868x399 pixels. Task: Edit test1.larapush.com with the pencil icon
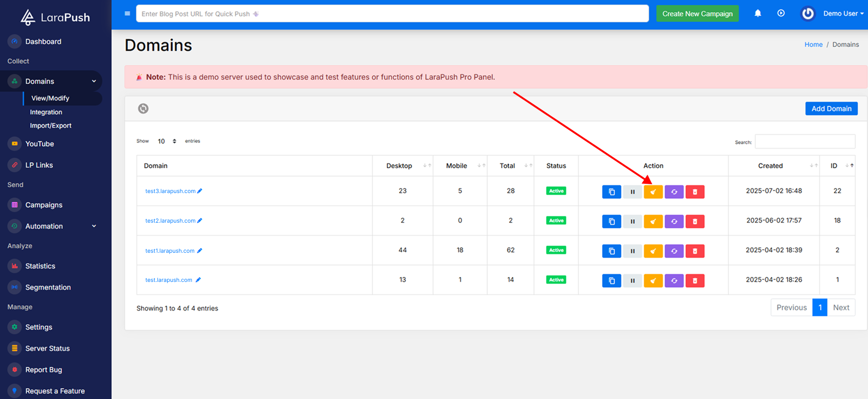tap(200, 250)
